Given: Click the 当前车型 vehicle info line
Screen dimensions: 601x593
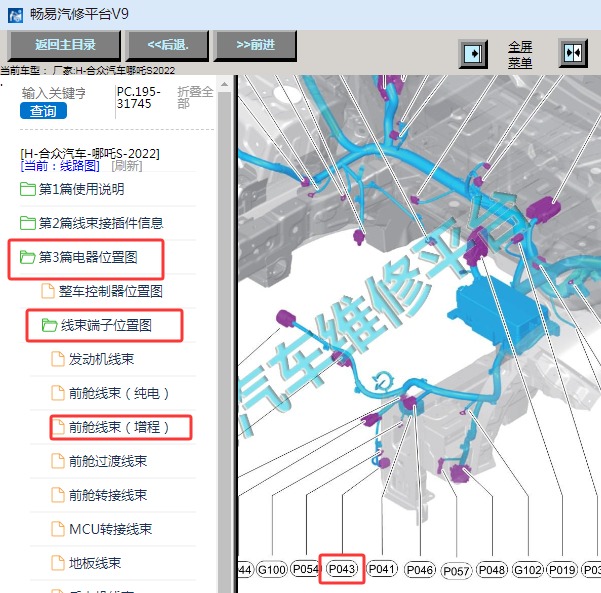Looking at the screenshot, I should (x=87, y=71).
